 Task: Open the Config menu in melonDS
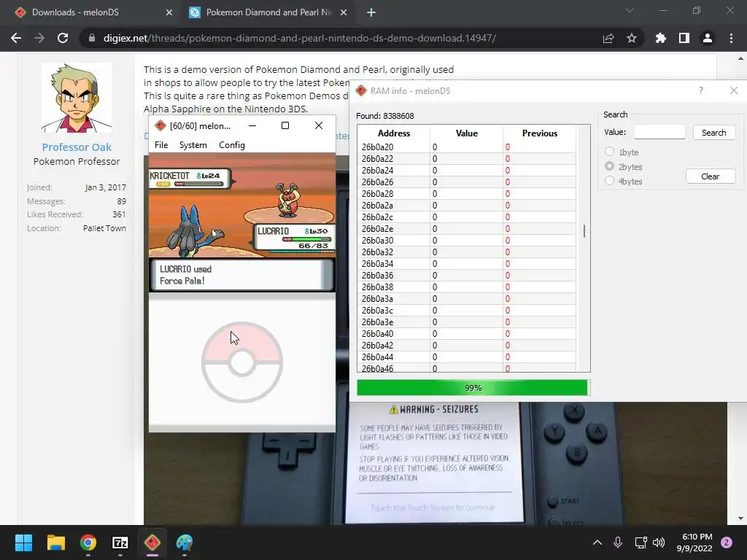(x=231, y=145)
